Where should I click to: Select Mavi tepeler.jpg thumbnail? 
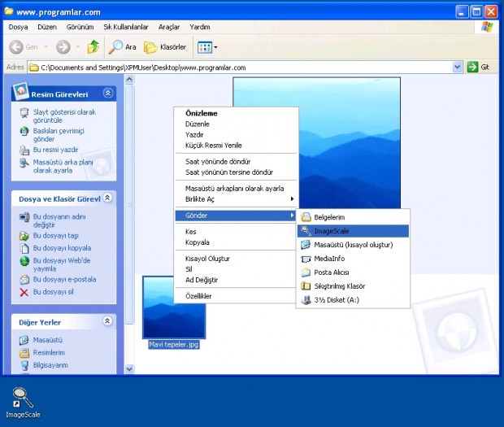tap(174, 307)
